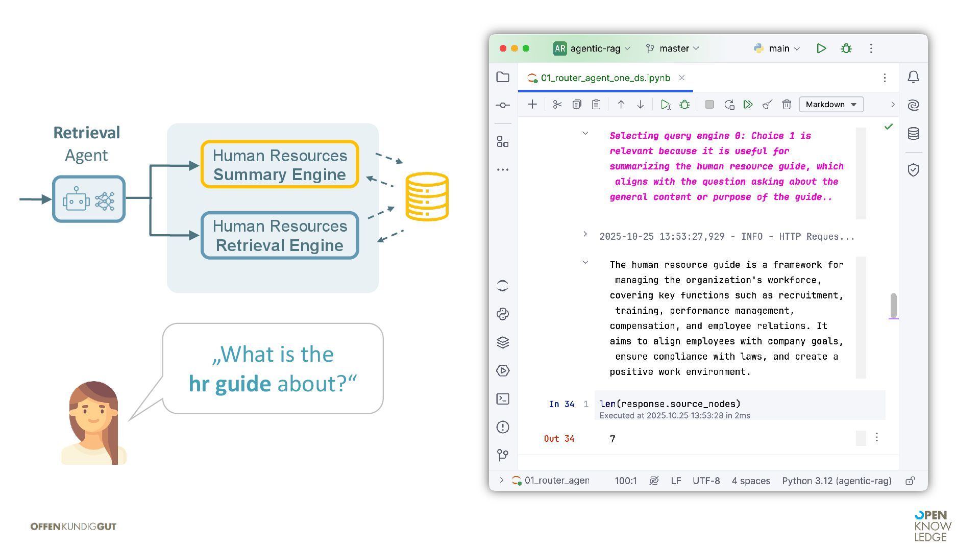
Task: Open Python Packages tool window
Action: [x=503, y=342]
